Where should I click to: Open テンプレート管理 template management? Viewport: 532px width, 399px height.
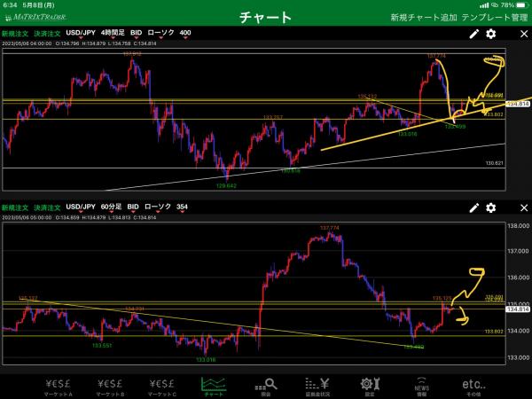[x=495, y=17]
